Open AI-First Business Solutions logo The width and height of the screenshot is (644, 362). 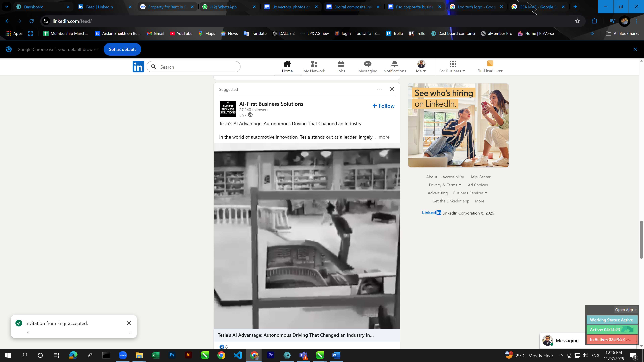coord(228,109)
